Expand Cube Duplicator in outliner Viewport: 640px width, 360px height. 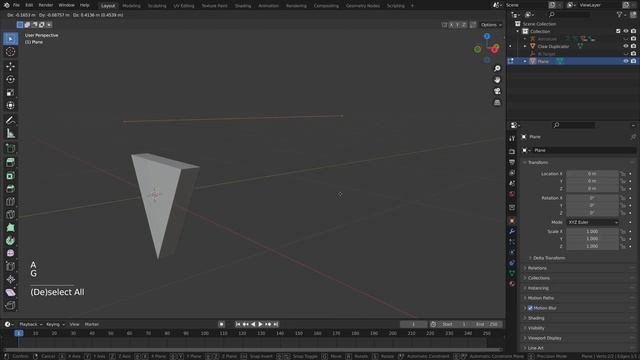[525, 46]
